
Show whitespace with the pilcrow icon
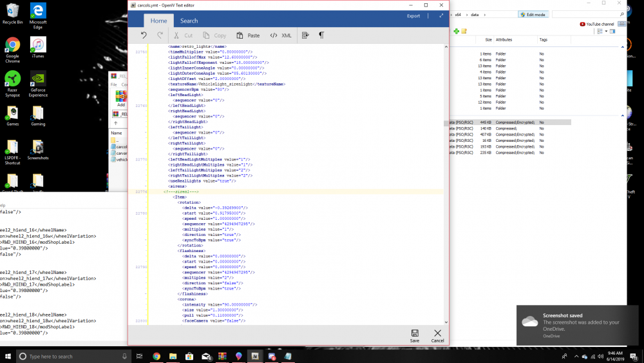[321, 35]
